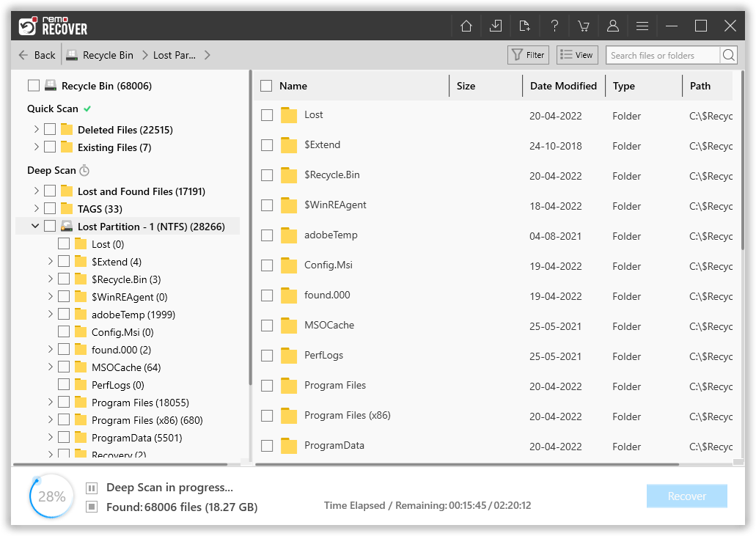Click the breadcrumb arrow after Lost Par...
Viewport: 756px width, 536px height.
point(208,55)
